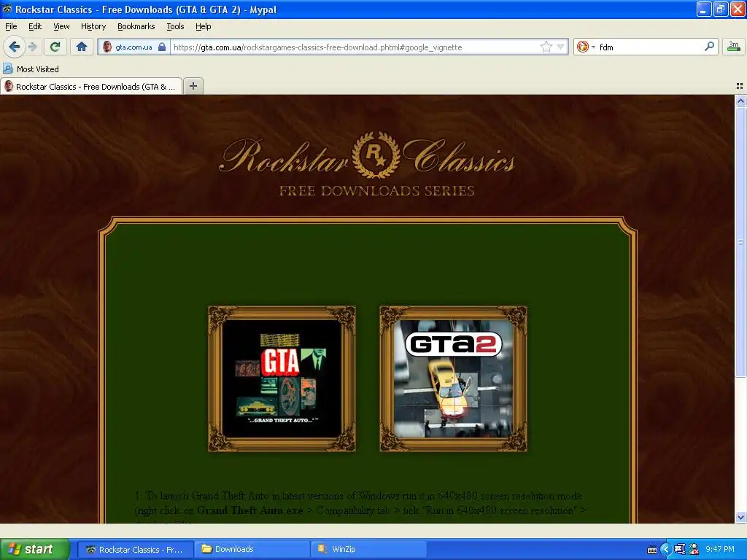Open the Edit menu
Screen dimensions: 747x560
click(x=35, y=26)
